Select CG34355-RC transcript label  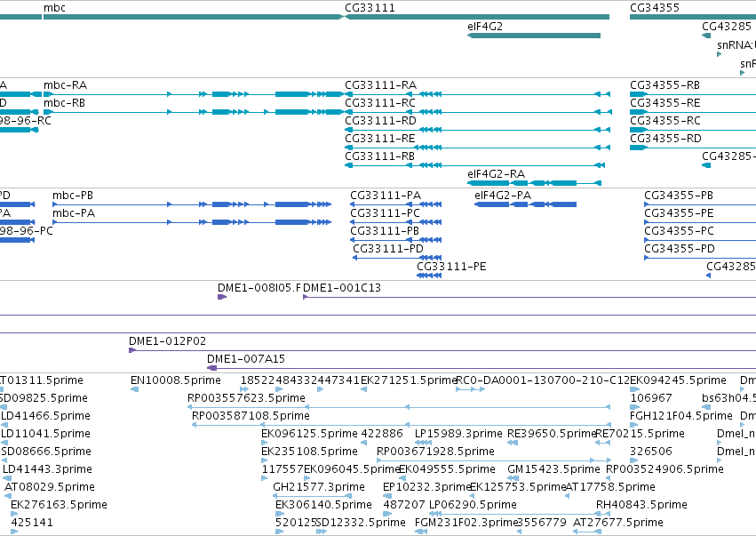pyautogui.click(x=665, y=121)
